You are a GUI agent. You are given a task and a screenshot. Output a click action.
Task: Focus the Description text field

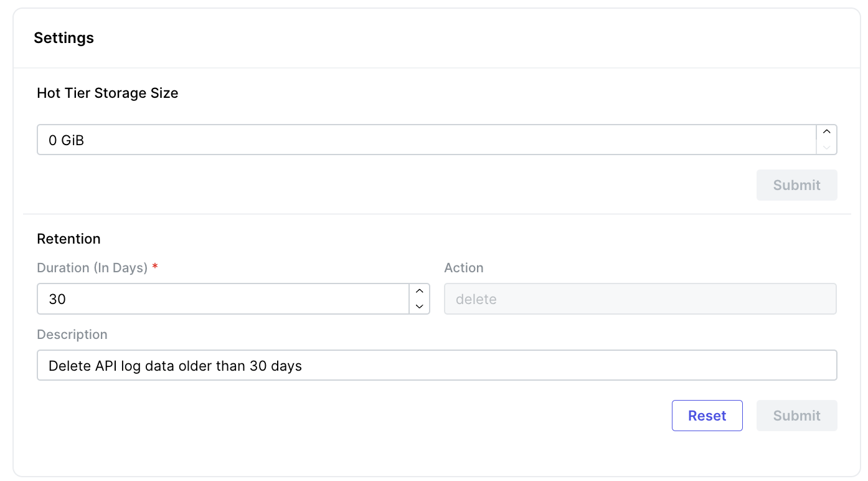(x=436, y=365)
